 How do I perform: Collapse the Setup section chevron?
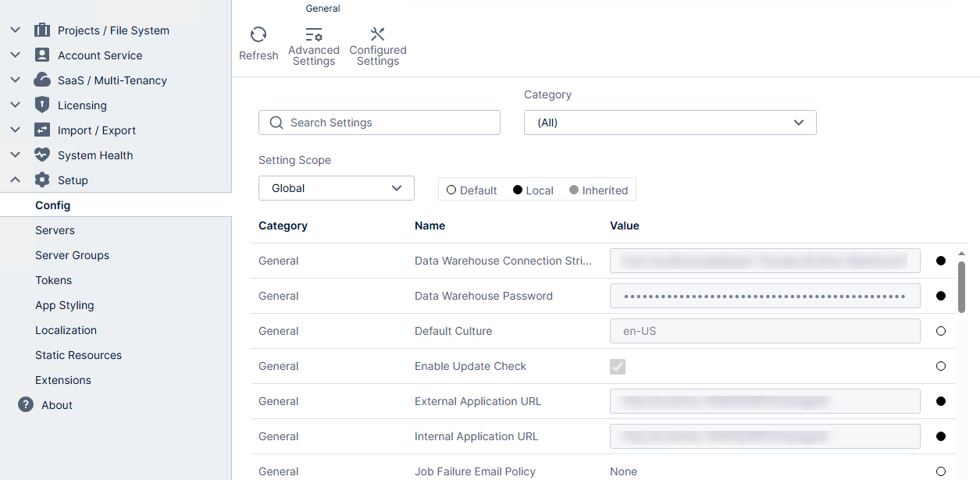(x=15, y=180)
